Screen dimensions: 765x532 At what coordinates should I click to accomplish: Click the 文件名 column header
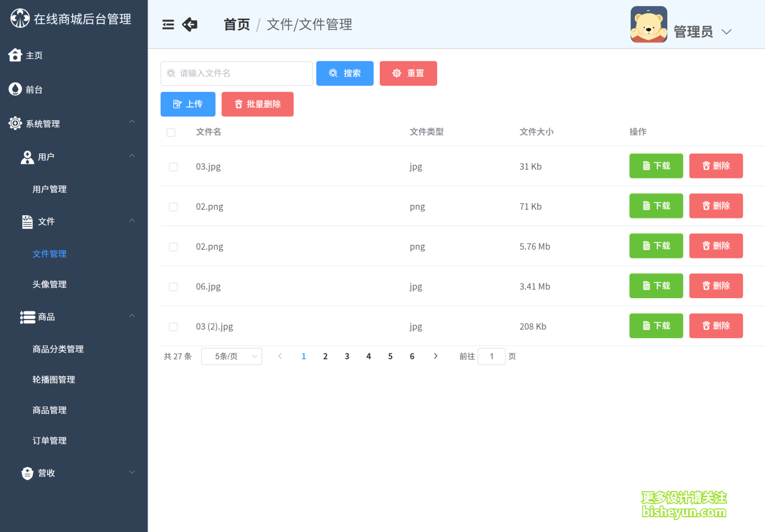click(209, 132)
